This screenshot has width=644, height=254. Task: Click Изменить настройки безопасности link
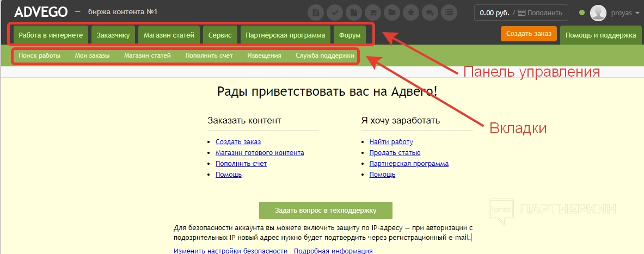230,251
